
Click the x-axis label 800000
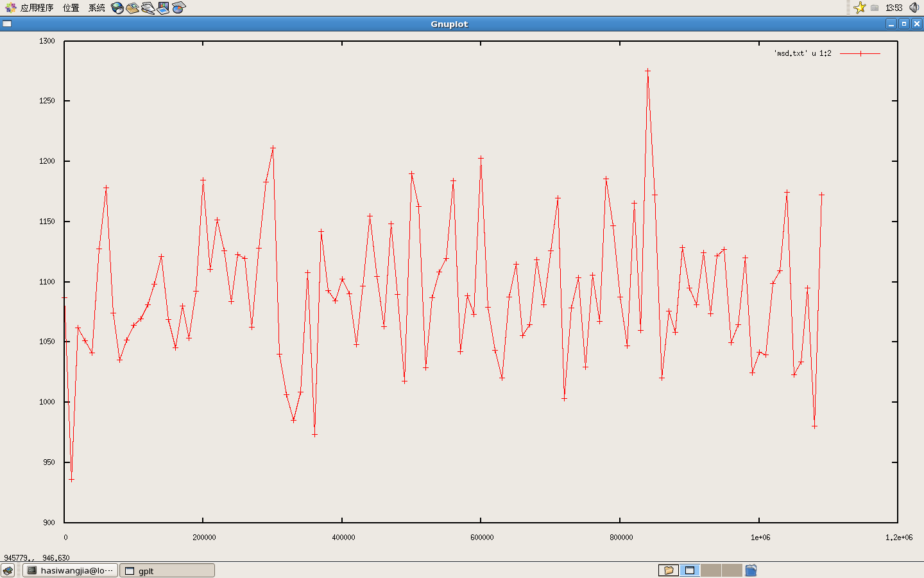coord(621,538)
